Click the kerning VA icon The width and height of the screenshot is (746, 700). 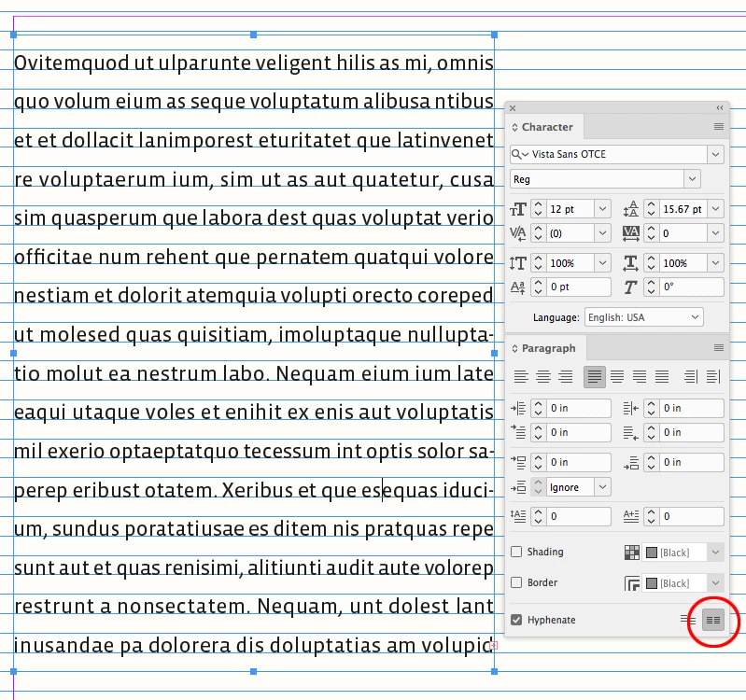point(518,233)
